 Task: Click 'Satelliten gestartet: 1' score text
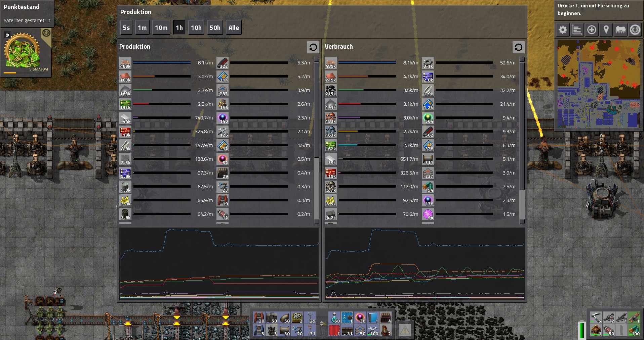27,20
